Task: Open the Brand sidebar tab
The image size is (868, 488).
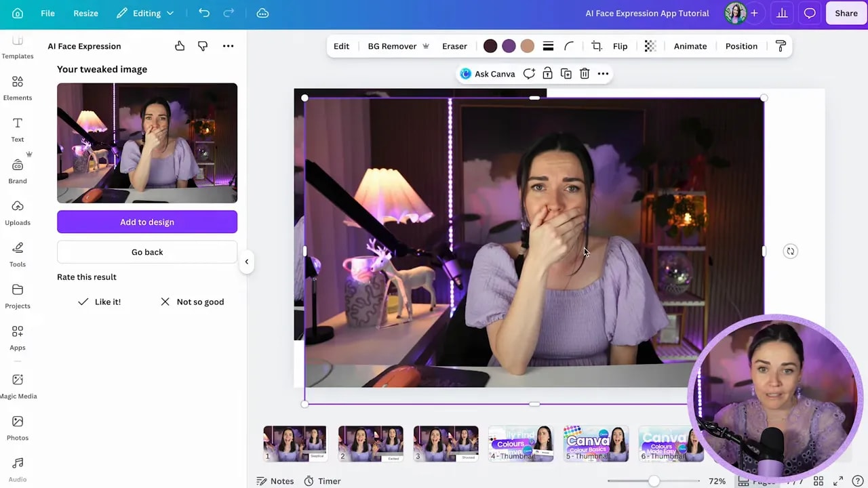Action: coord(18,171)
